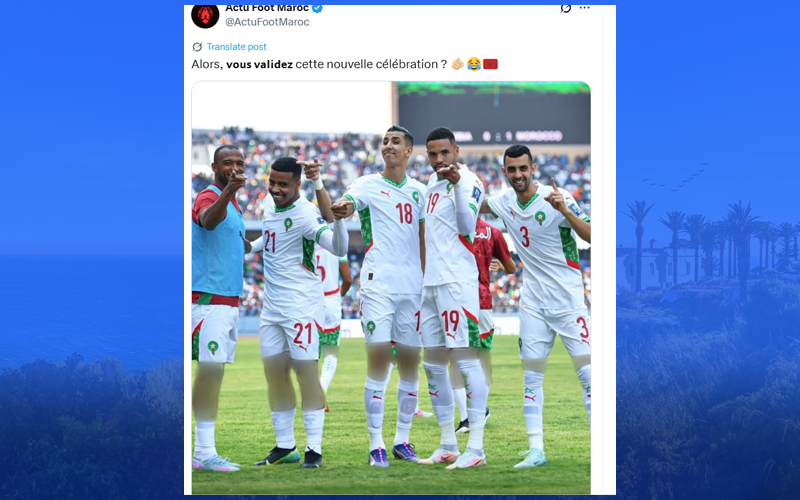
Task: Open the Actu Foot Maroc account name
Action: point(267,8)
